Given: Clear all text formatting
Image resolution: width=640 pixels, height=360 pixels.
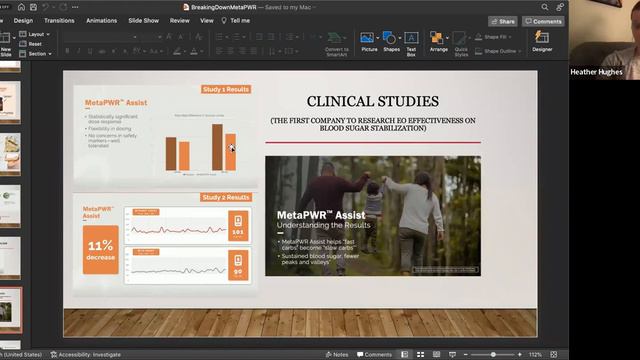Looking at the screenshot, I should (x=199, y=37).
